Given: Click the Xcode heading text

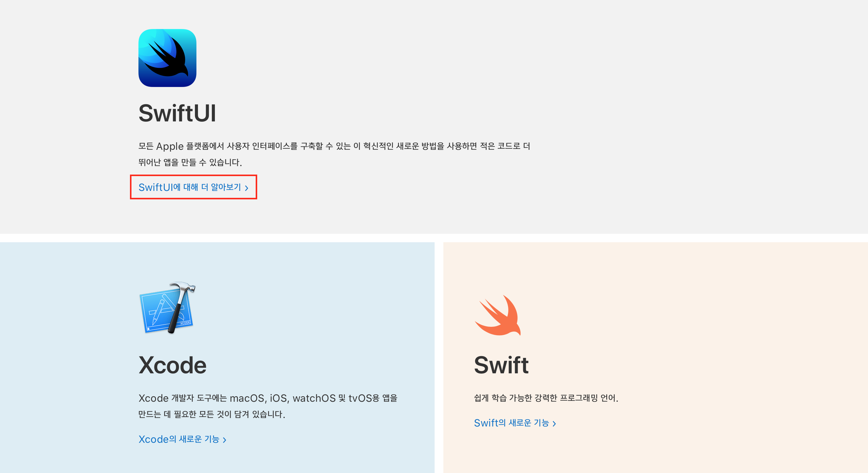Looking at the screenshot, I should pos(172,365).
